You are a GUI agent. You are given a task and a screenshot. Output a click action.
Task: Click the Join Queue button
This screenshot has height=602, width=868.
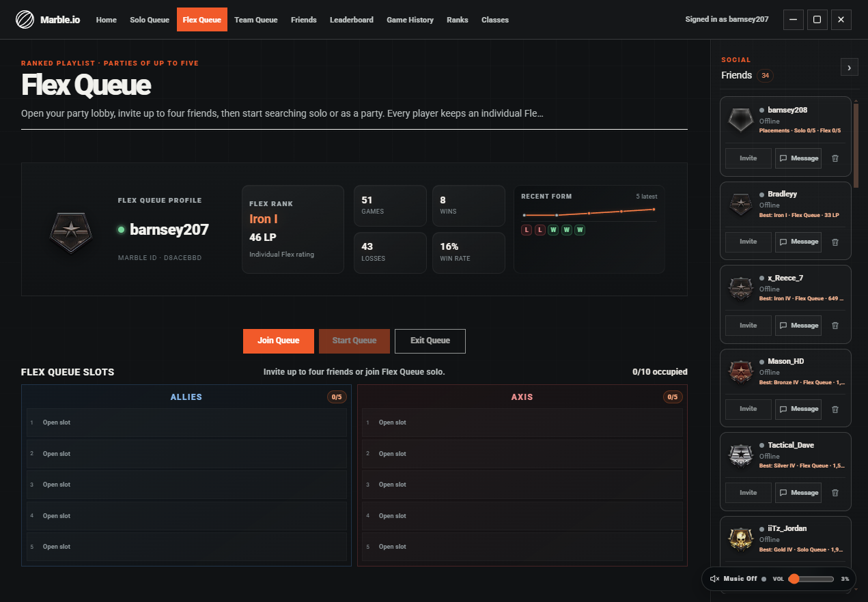(279, 341)
